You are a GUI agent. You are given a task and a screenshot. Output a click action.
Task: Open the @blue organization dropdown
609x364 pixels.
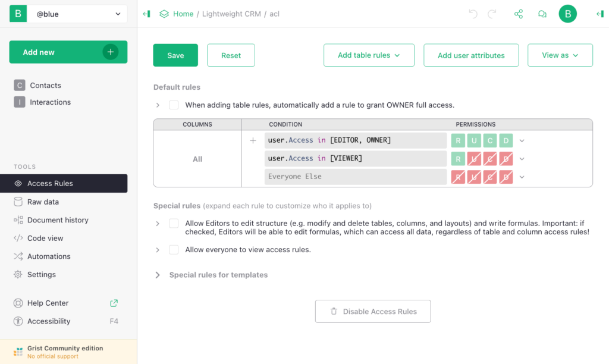coord(77,14)
